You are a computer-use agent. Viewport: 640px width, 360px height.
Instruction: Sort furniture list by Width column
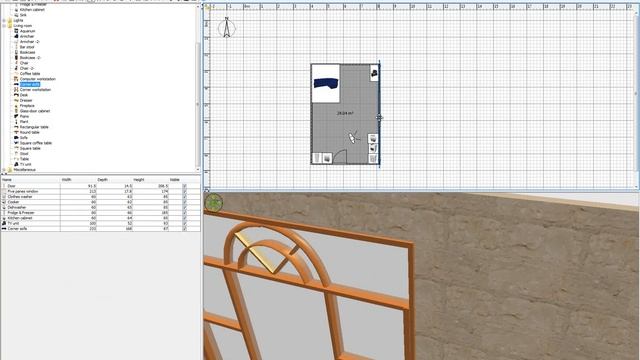(78, 180)
